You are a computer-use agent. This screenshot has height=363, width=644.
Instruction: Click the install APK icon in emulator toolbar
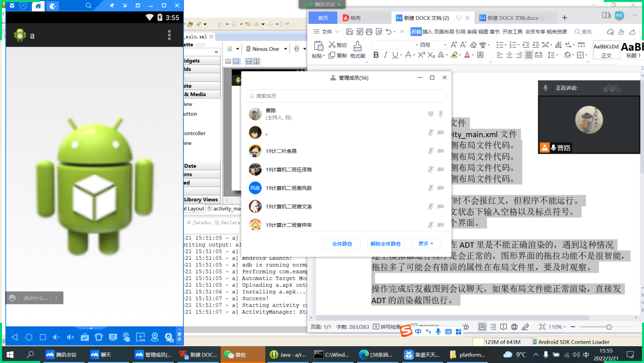[x=141, y=337]
